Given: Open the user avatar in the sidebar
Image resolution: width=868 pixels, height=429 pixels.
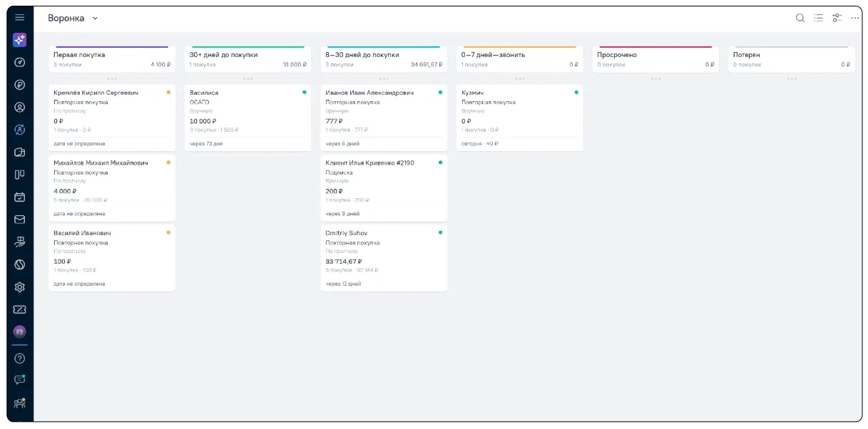Looking at the screenshot, I should click(19, 331).
